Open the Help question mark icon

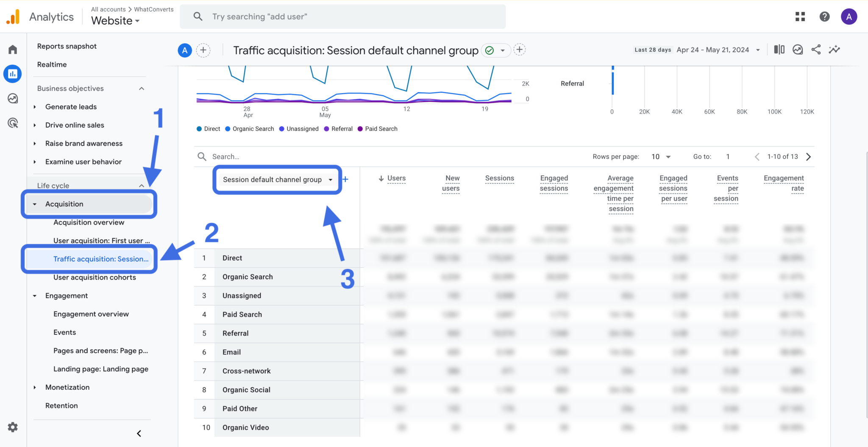(824, 17)
